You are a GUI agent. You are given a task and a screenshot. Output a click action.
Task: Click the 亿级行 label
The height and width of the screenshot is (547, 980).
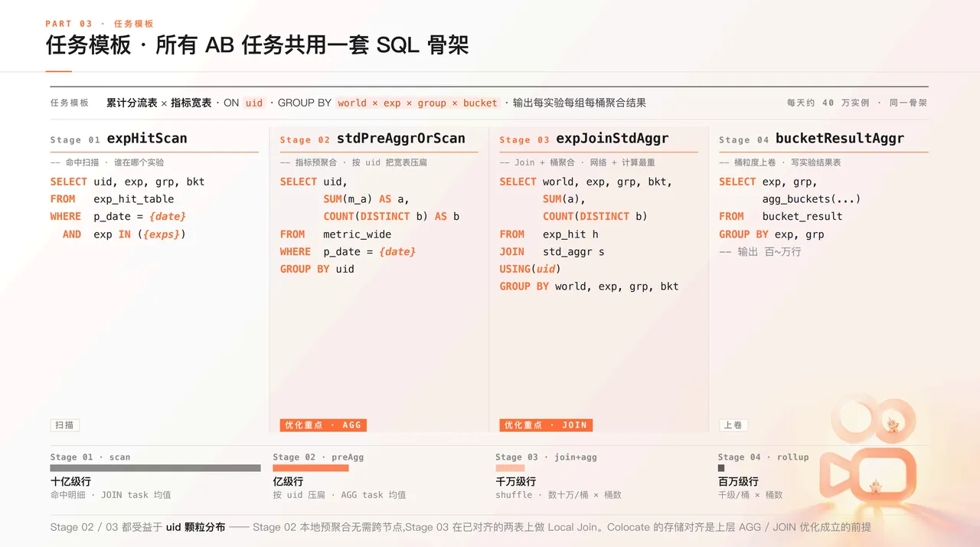click(x=289, y=482)
